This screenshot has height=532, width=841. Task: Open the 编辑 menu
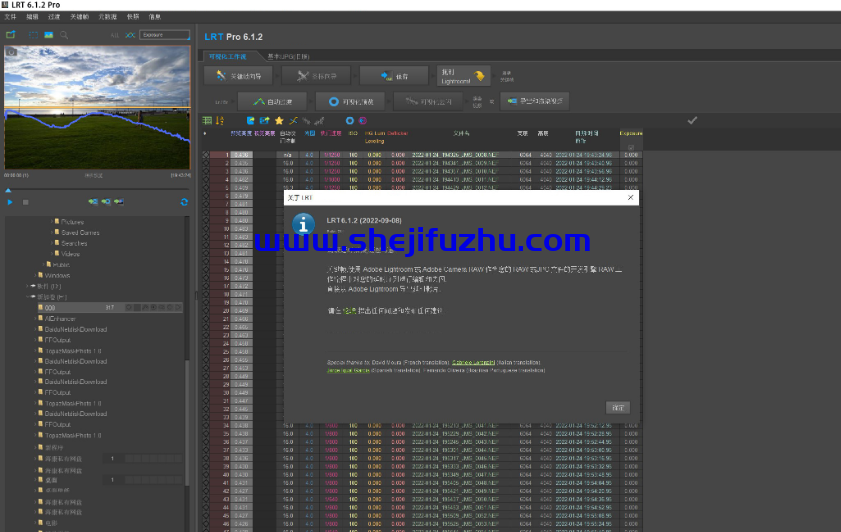[32, 17]
